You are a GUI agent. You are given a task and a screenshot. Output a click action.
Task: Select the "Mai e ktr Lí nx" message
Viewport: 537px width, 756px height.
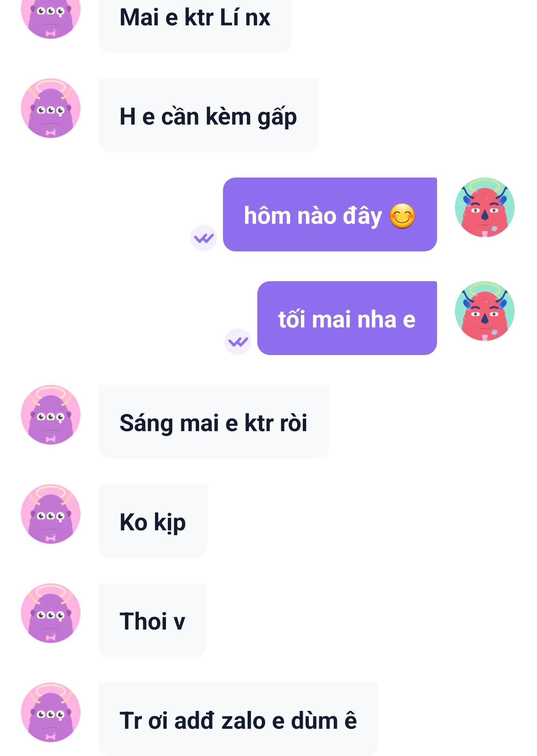click(195, 22)
